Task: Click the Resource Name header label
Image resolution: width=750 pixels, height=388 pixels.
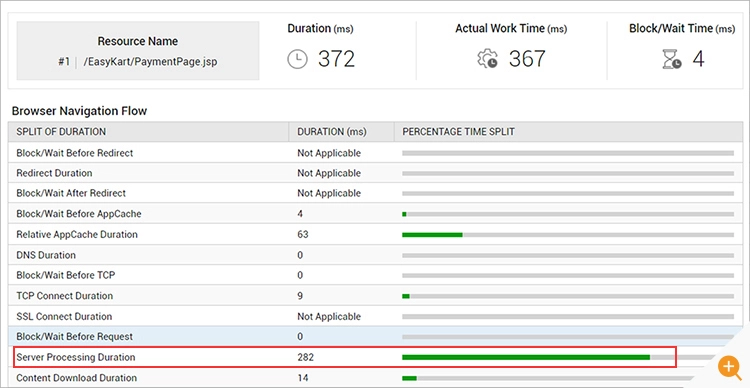Action: (138, 41)
